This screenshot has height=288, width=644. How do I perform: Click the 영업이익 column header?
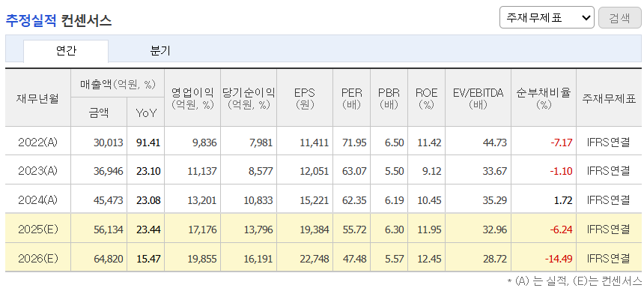pos(192,98)
